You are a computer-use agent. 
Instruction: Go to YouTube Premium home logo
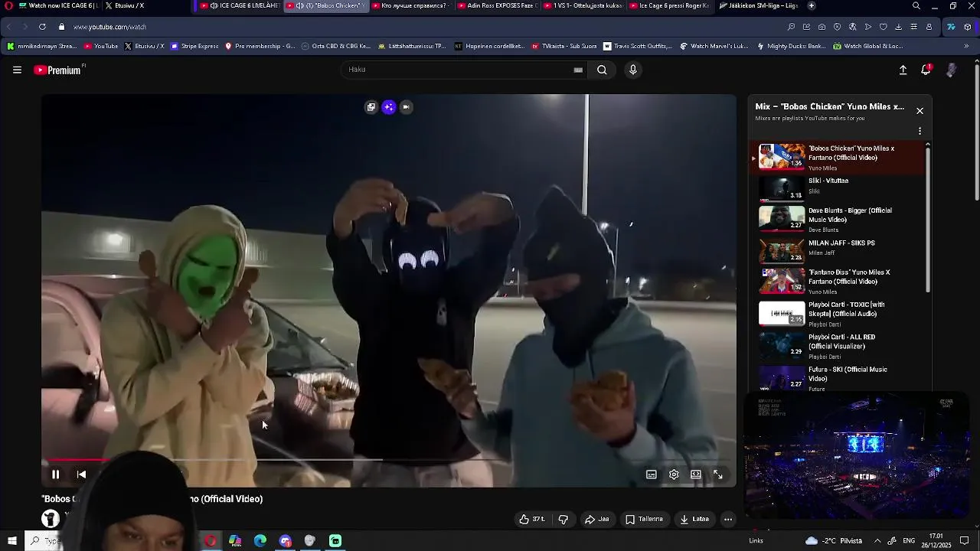click(58, 70)
